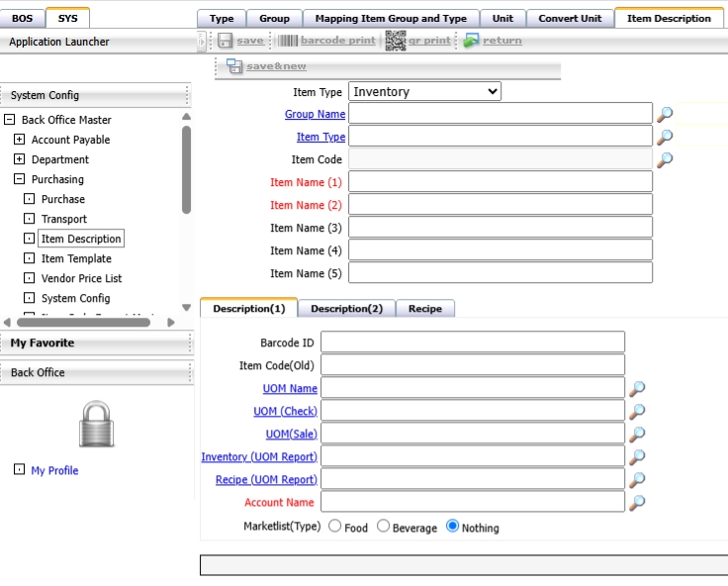
Task: Switch to the Convert Unit tab
Action: click(570, 18)
